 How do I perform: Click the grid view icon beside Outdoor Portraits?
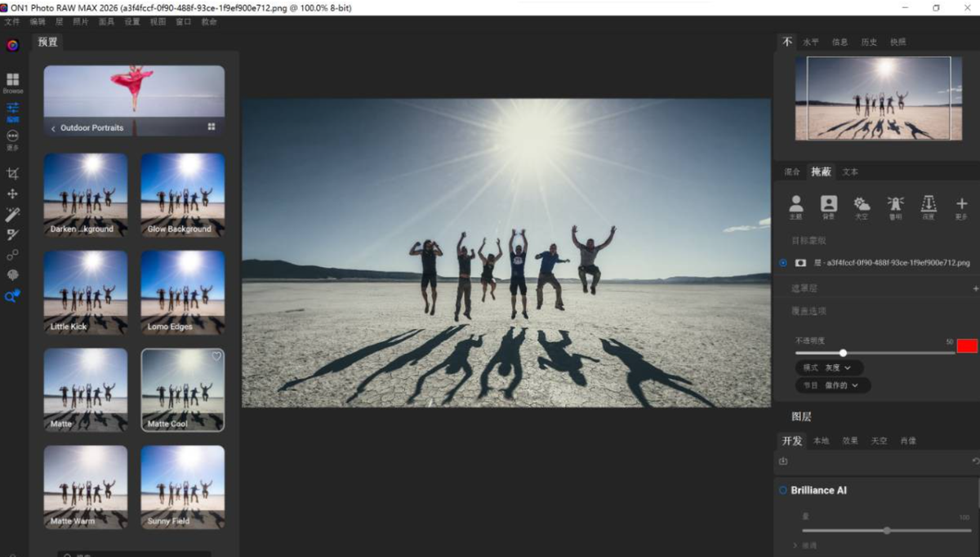pyautogui.click(x=212, y=127)
